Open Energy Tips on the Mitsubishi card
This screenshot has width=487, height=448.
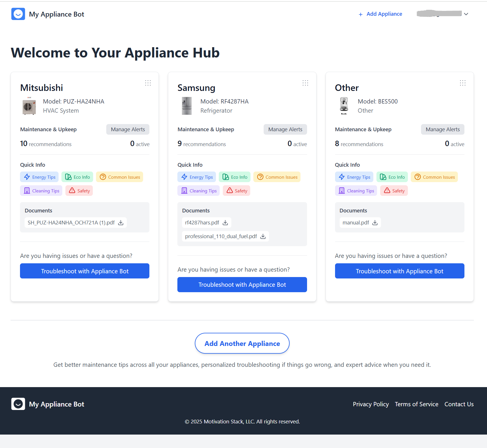(39, 177)
